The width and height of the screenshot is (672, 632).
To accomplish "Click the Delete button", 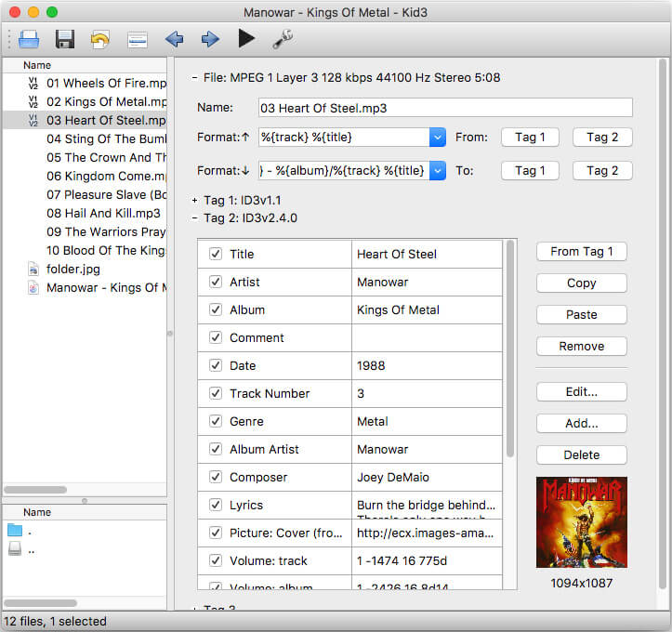I will click(582, 454).
